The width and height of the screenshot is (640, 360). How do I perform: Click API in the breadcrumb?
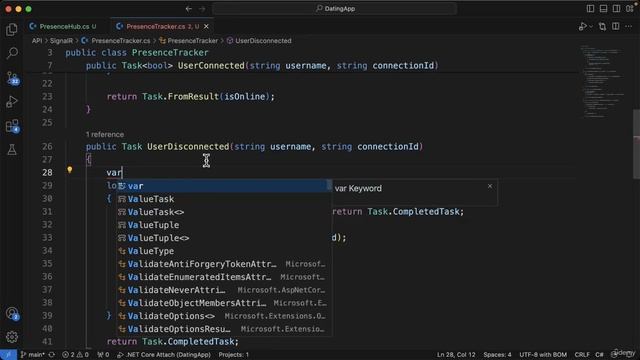click(x=37, y=41)
